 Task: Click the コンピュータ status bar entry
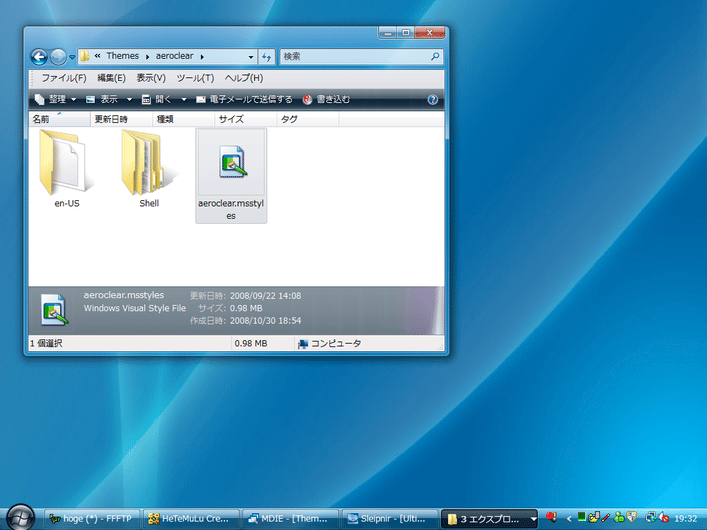point(329,344)
